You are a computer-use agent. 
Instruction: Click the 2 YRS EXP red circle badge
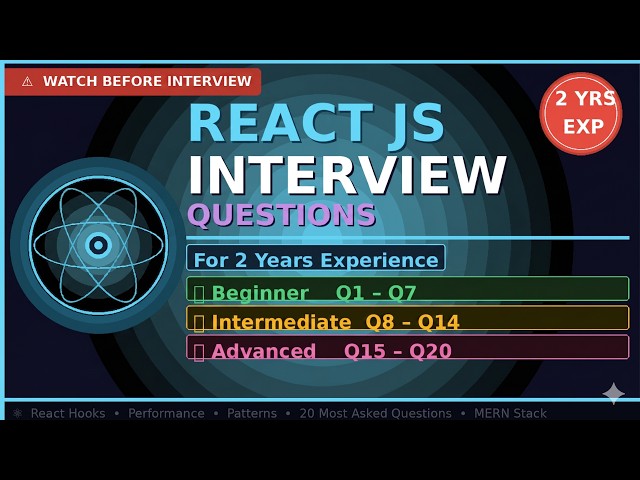(581, 113)
